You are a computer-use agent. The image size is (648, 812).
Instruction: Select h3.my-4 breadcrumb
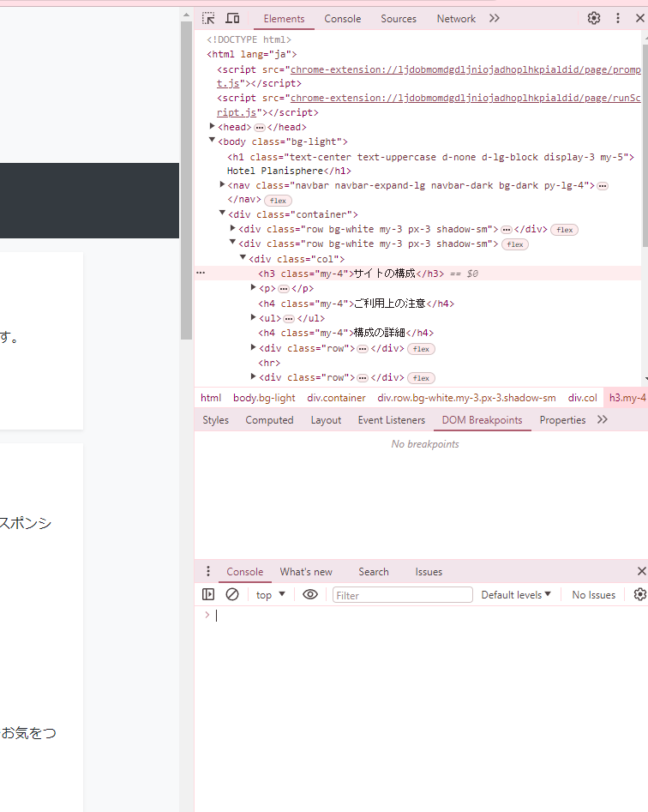pyautogui.click(x=627, y=398)
